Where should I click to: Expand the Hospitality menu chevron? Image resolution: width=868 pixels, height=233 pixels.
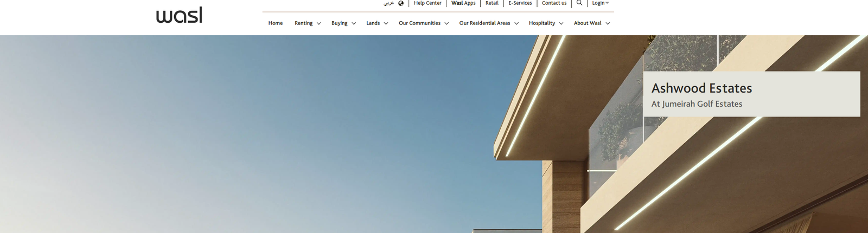pos(561,24)
